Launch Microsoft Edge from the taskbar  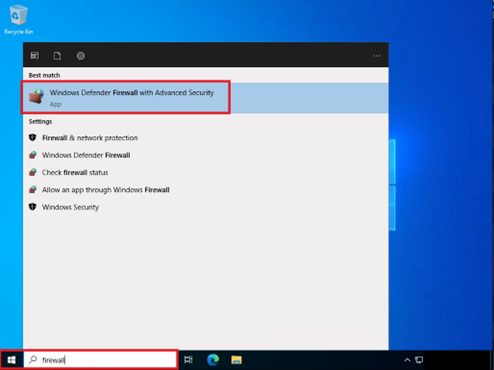[x=213, y=360]
